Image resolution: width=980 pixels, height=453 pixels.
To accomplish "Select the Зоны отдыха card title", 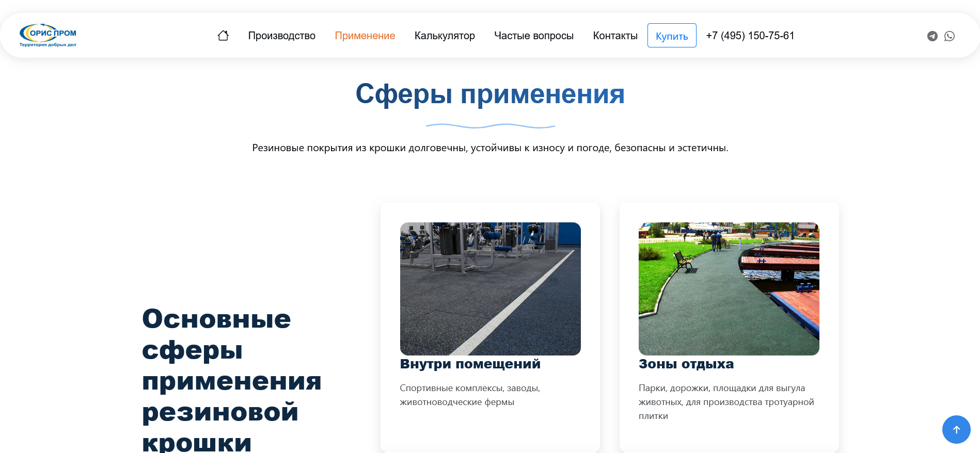I will point(686,364).
